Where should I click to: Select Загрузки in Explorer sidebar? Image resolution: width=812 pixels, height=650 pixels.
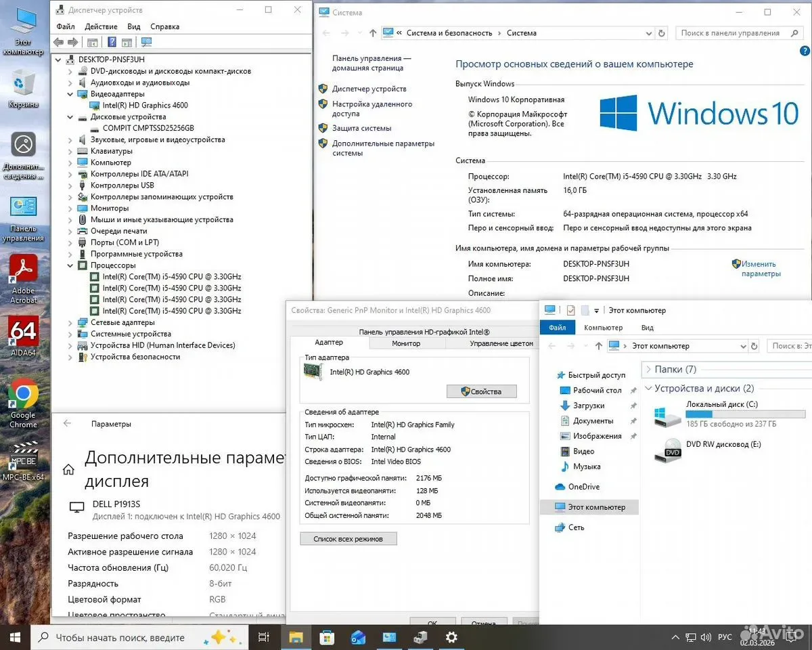click(x=588, y=406)
